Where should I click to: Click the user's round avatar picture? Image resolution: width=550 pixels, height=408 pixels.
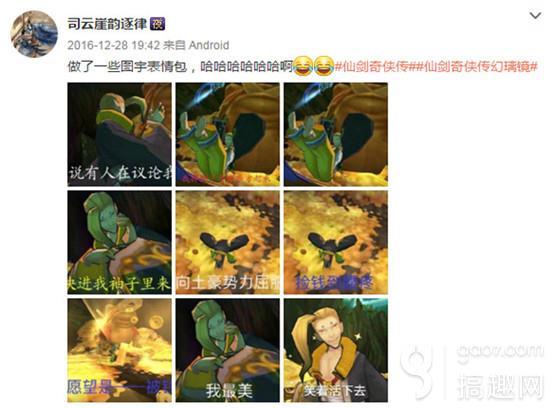[x=34, y=34]
